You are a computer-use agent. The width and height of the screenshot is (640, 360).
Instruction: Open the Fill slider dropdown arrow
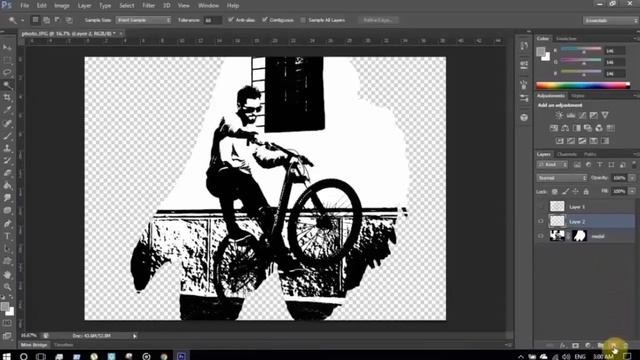pos(632,191)
